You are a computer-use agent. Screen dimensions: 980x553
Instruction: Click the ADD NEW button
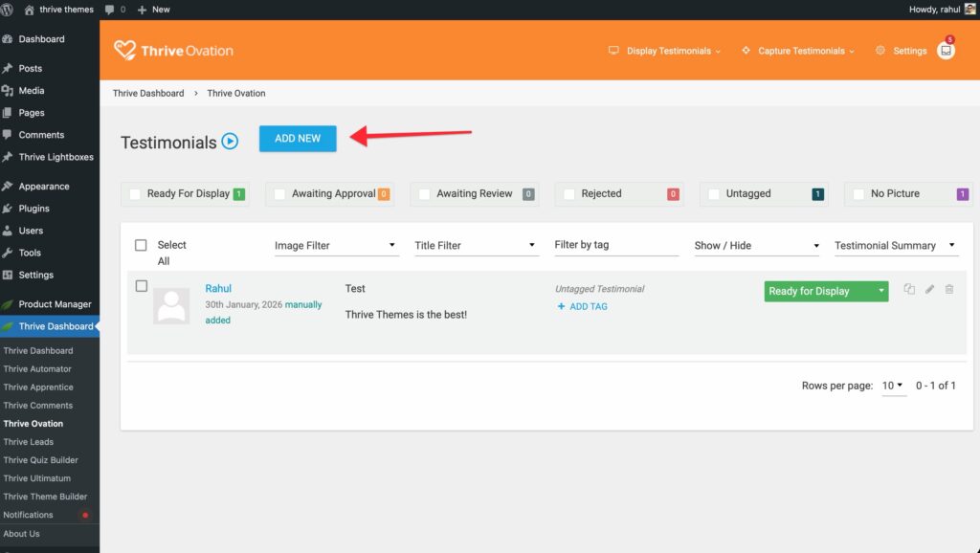298,138
